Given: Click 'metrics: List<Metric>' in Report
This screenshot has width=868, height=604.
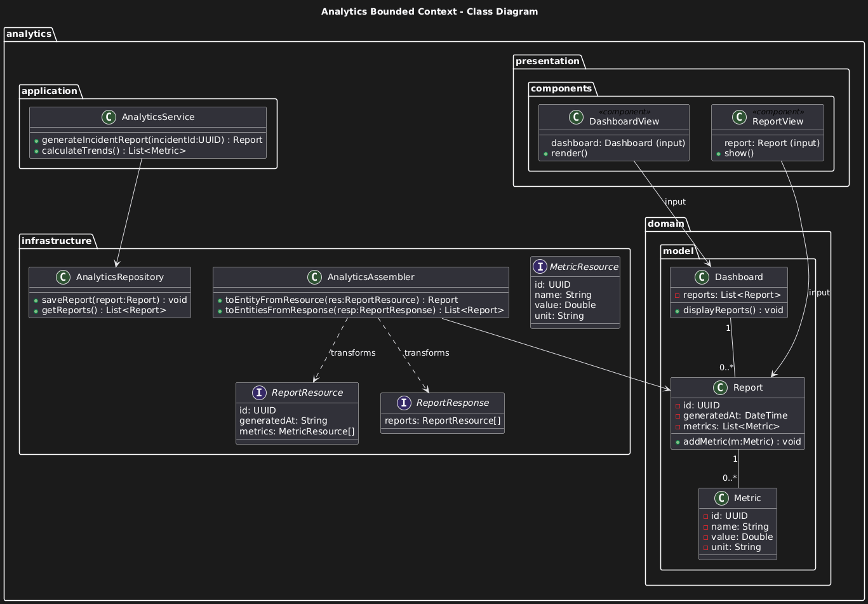Looking at the screenshot, I should (x=731, y=426).
